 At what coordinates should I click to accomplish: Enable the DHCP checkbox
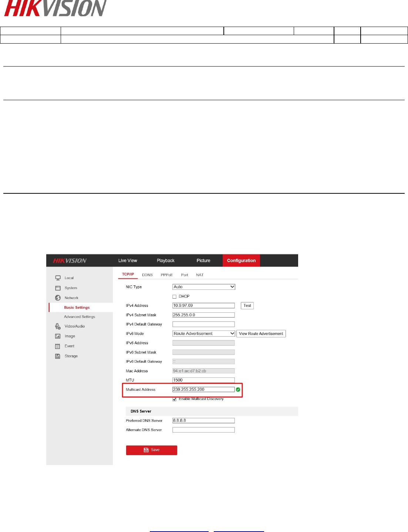[x=174, y=297]
